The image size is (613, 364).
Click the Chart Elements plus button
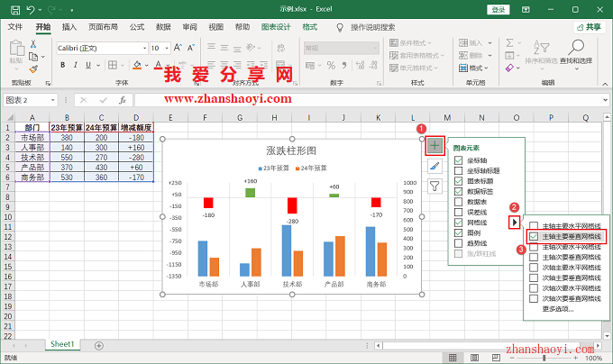tap(435, 146)
